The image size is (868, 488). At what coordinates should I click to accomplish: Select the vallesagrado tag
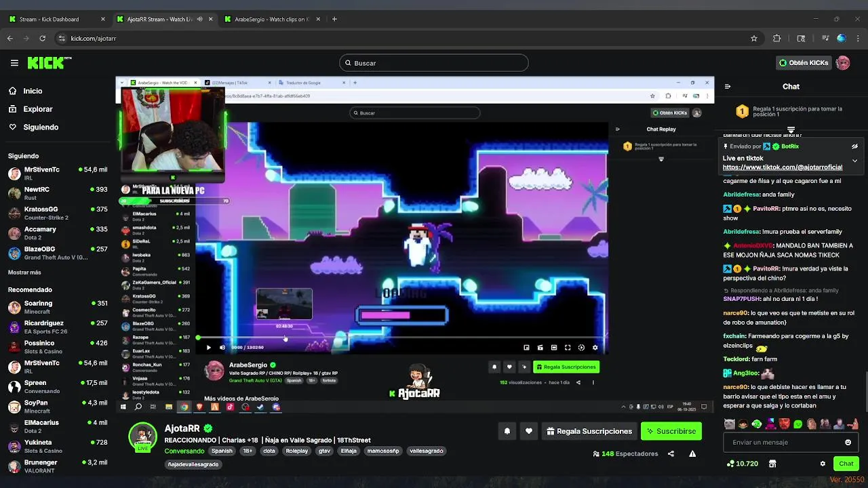pyautogui.click(x=426, y=451)
